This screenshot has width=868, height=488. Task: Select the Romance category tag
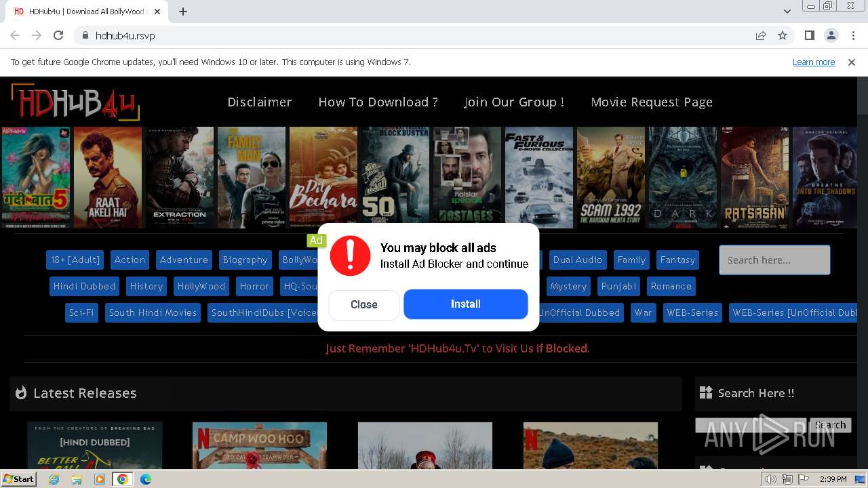click(x=671, y=286)
